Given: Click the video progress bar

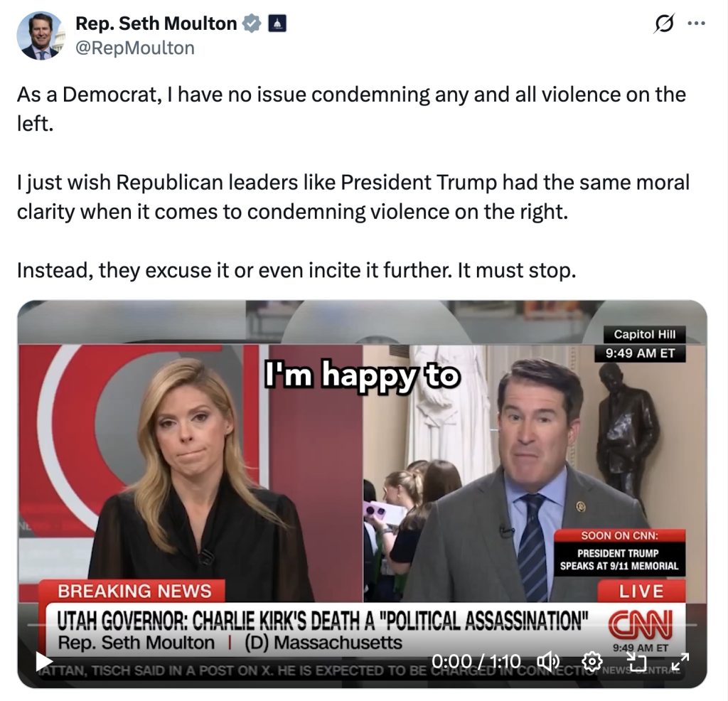Looking at the screenshot, I should click(x=362, y=625).
